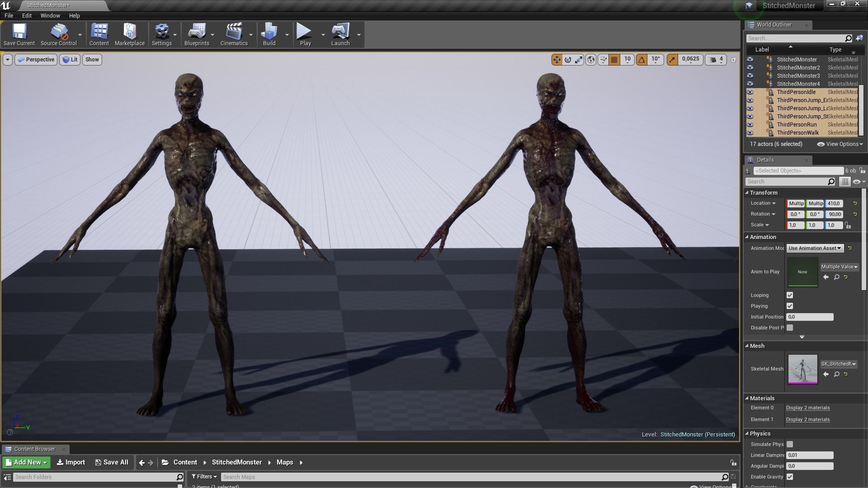868x488 pixels.
Task: Hide StitchedMonster actor via eye icon
Action: click(750, 60)
